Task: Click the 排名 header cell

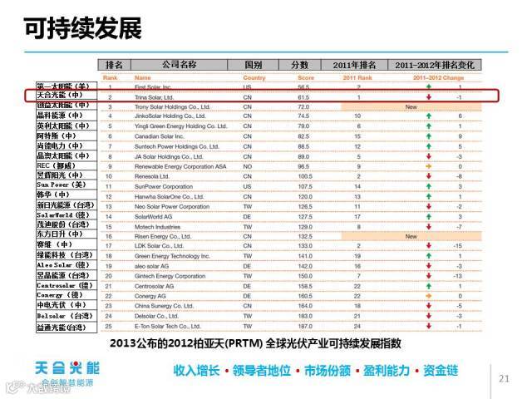Action: (115, 65)
